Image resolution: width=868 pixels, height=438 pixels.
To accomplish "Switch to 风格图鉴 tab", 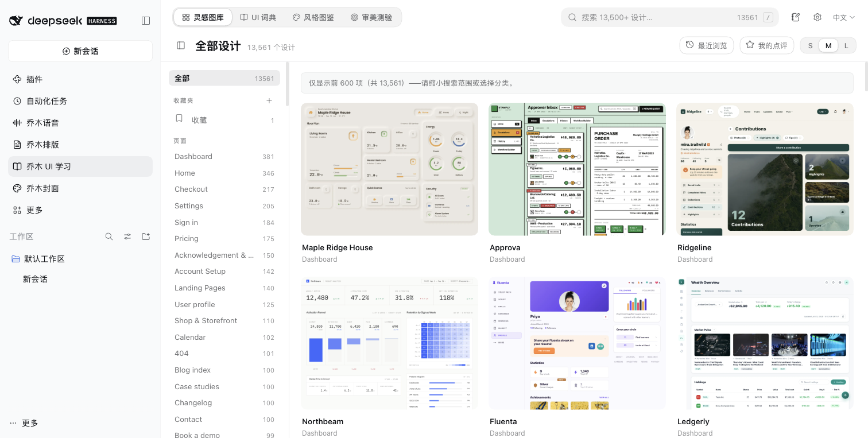I will pyautogui.click(x=313, y=17).
